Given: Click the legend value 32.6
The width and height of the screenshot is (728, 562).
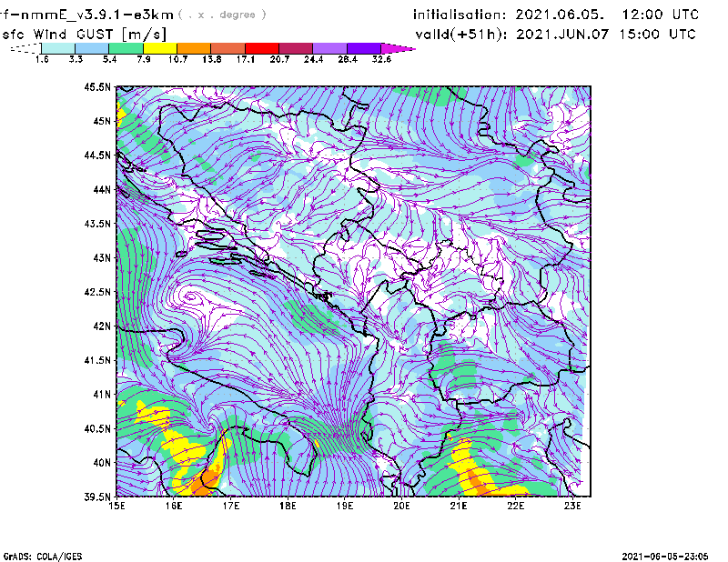Looking at the screenshot, I should click(381, 59).
